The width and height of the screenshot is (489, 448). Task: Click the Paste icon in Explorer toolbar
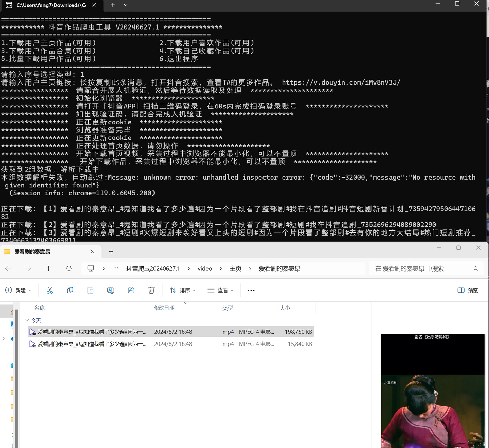click(x=90, y=290)
